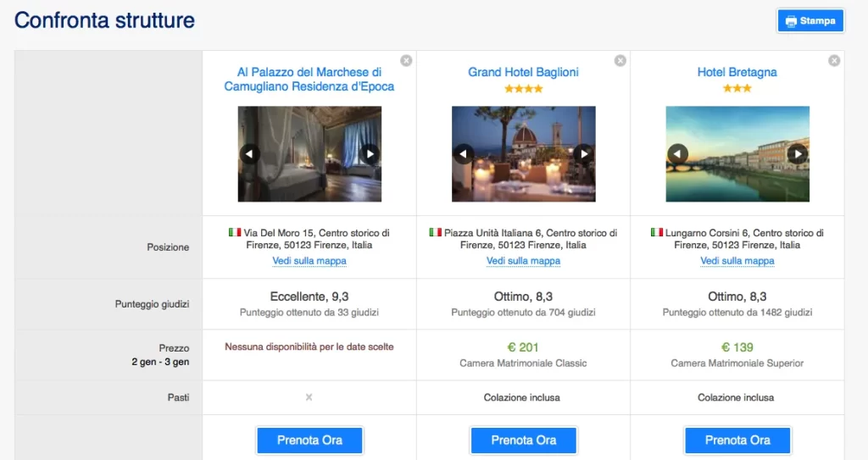Click the 'Confronta strutture' heading

pyautogui.click(x=104, y=20)
